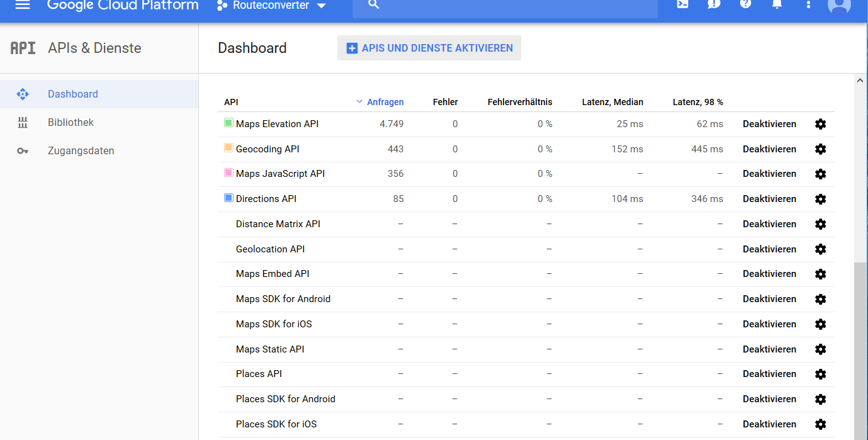Viewport: 868px width, 440px height.
Task: Show notifications via bell icon
Action: [x=777, y=4]
